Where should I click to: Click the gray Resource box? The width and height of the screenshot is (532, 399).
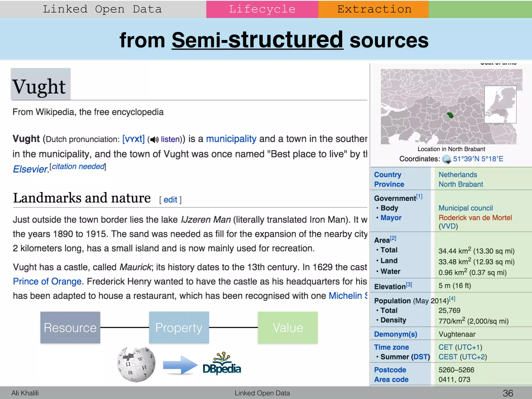pos(70,328)
